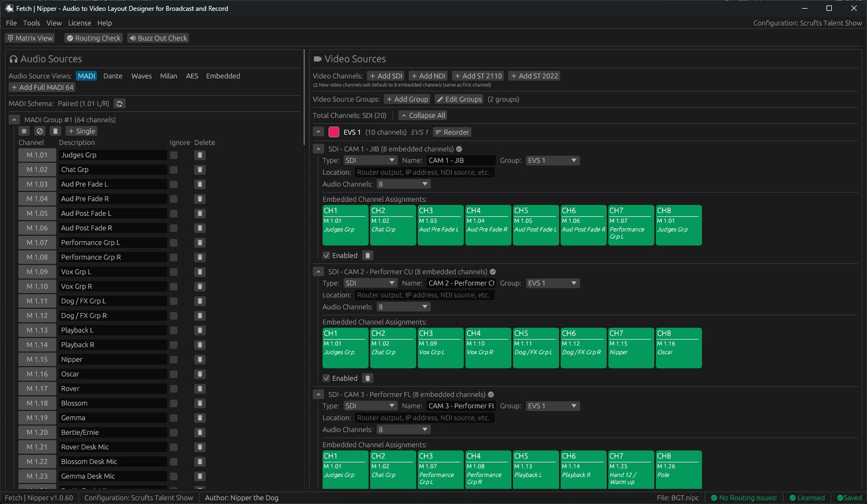The width and height of the screenshot is (867, 504).
Task: Disable the CAM 1 - JIB Enabled checkbox
Action: point(326,255)
